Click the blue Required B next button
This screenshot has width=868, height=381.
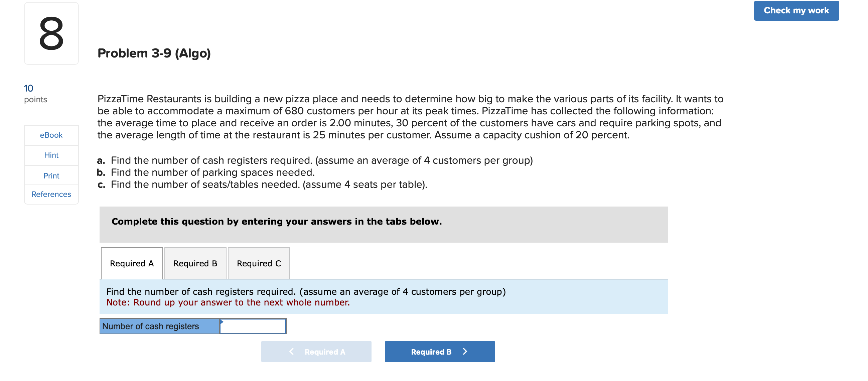pos(439,352)
